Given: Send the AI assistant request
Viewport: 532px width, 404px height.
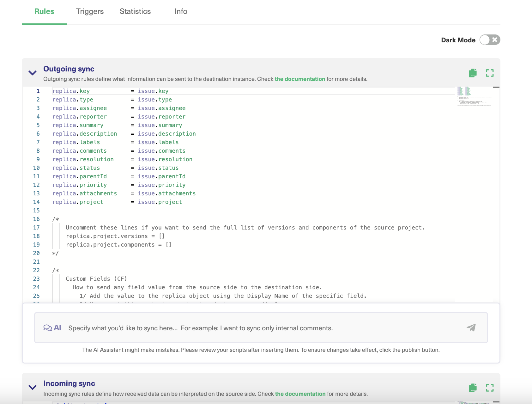Looking at the screenshot, I should (471, 328).
